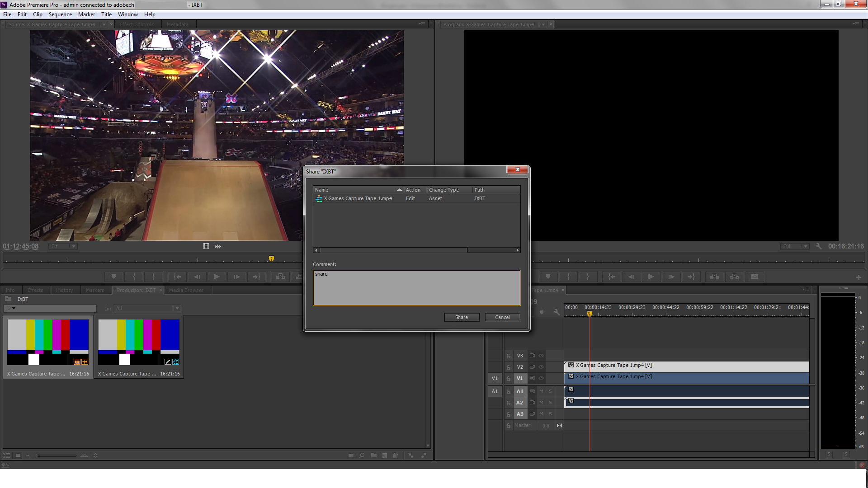The height and width of the screenshot is (488, 868).
Task: Open the Program monitor Full resolution dropdown
Action: [x=795, y=246]
